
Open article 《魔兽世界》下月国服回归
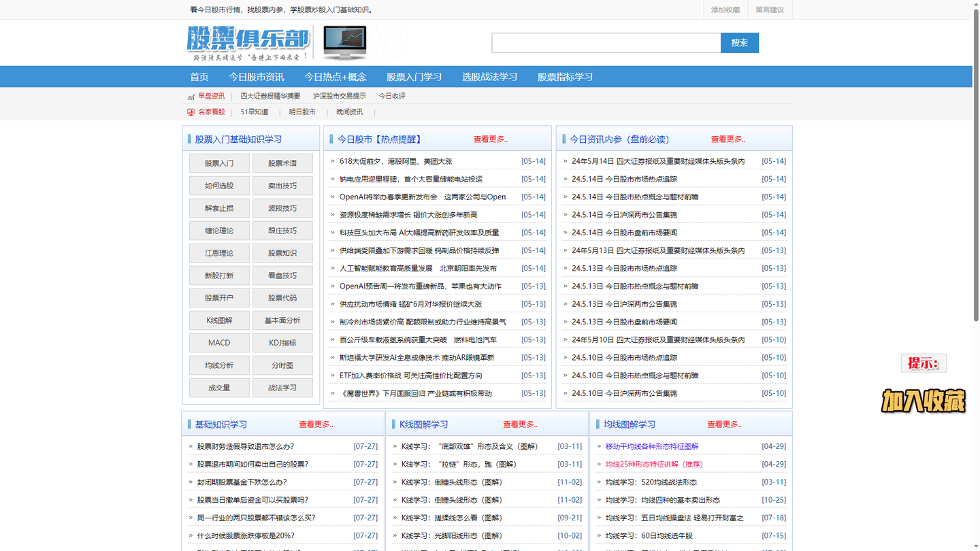tap(416, 393)
